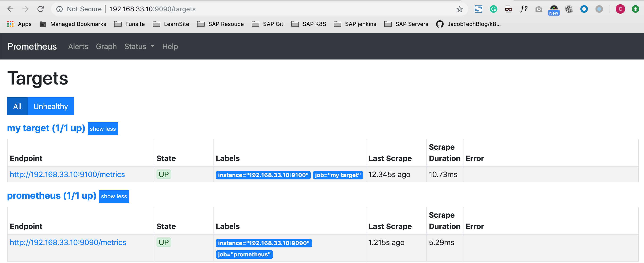Open the Managed Bookmarks folder
The image size is (644, 263).
click(73, 24)
